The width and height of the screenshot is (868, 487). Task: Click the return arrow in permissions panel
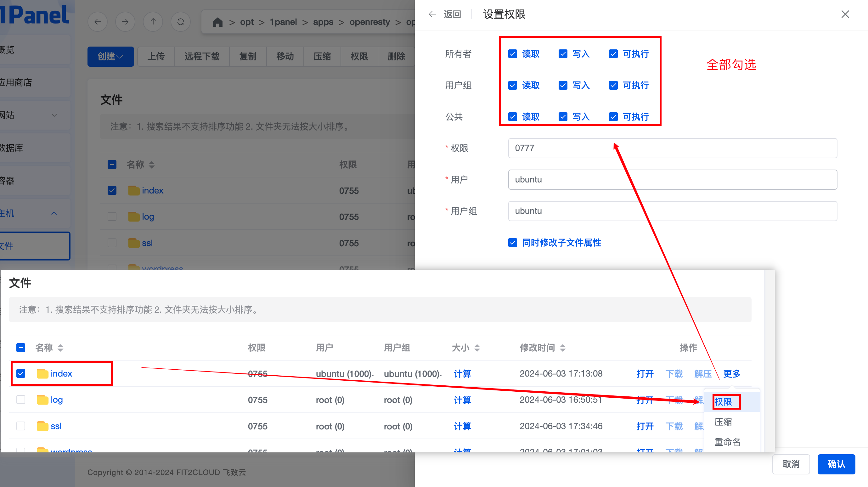432,14
